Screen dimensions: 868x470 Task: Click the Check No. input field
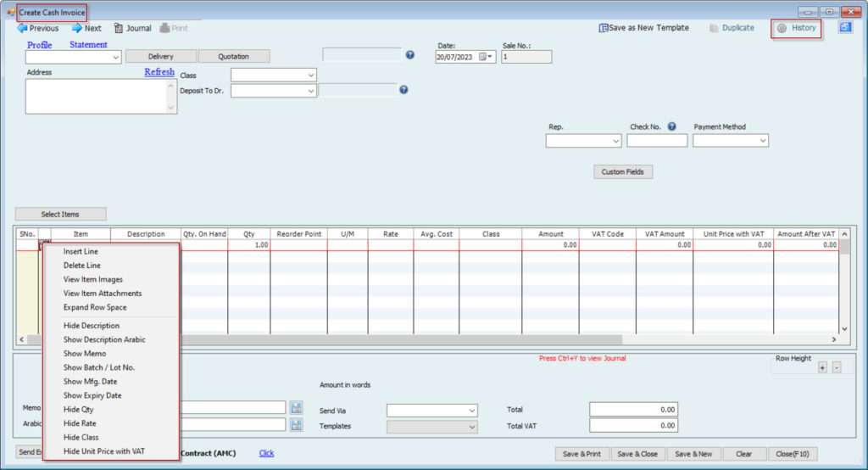pos(656,141)
